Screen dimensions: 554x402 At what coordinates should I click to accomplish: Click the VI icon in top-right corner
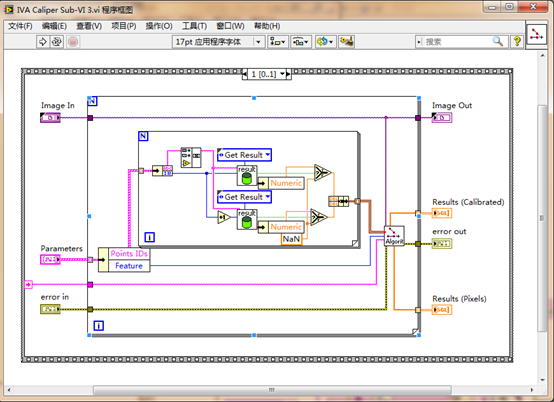point(536,34)
